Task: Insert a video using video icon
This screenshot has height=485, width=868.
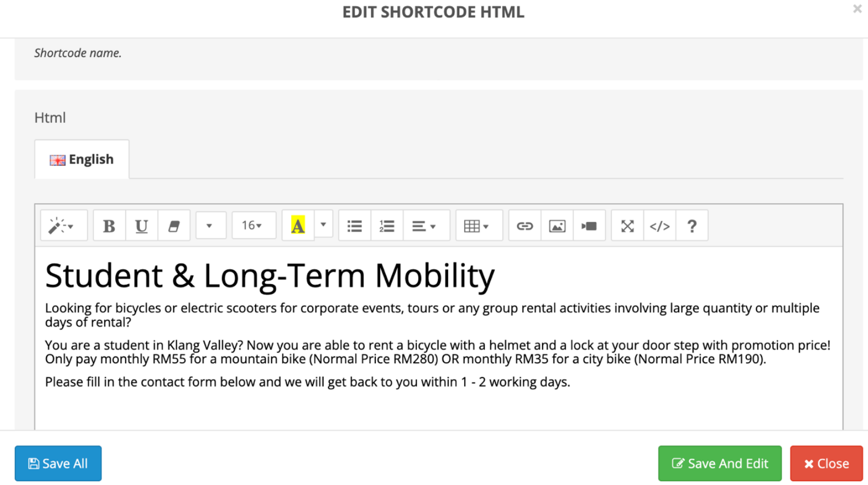Action: click(589, 225)
